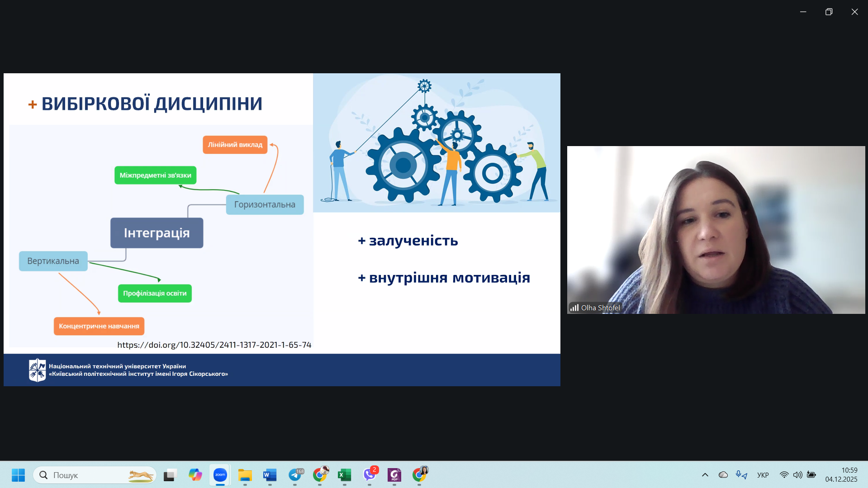Switch to the Zoom app in taskbar
Viewport: 868px width, 488px height.
pyautogui.click(x=220, y=475)
